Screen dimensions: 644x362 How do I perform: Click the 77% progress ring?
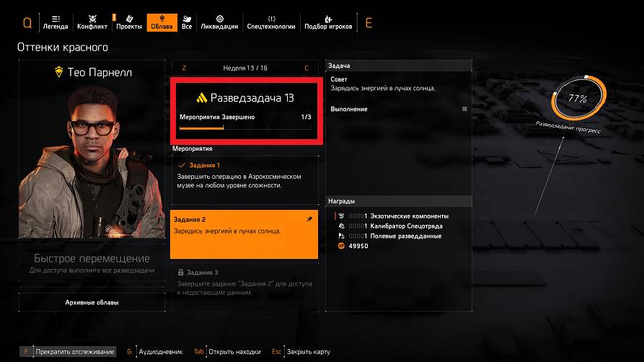click(x=578, y=98)
